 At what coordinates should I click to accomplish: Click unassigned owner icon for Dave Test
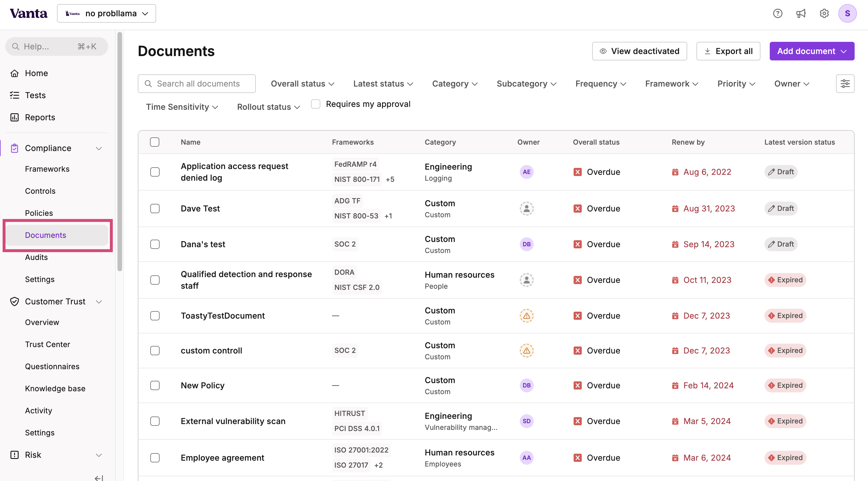(526, 209)
